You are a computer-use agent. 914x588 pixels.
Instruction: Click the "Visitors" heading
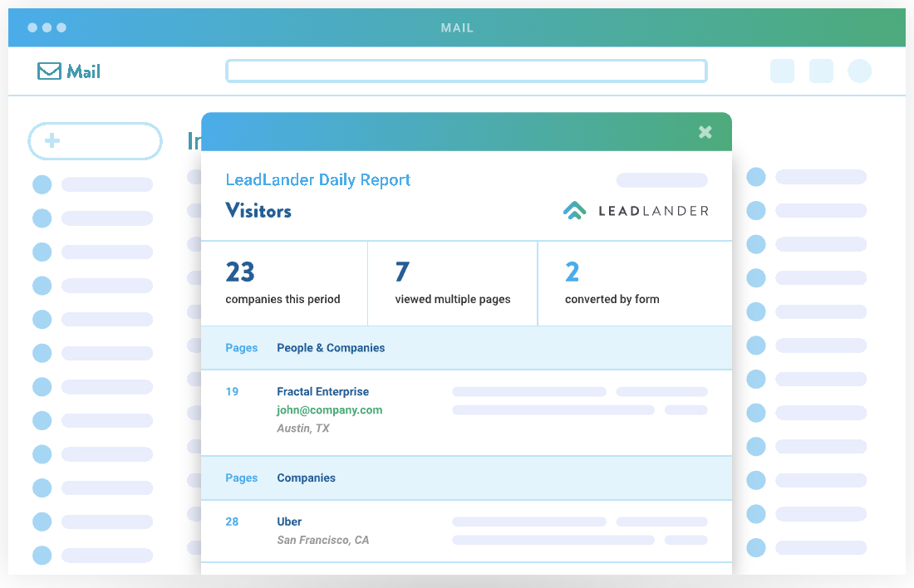(258, 210)
